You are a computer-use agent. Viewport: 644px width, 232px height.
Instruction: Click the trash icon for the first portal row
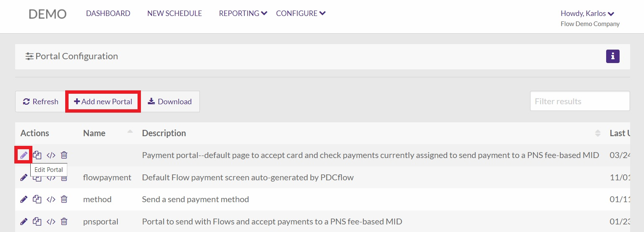coord(64,155)
